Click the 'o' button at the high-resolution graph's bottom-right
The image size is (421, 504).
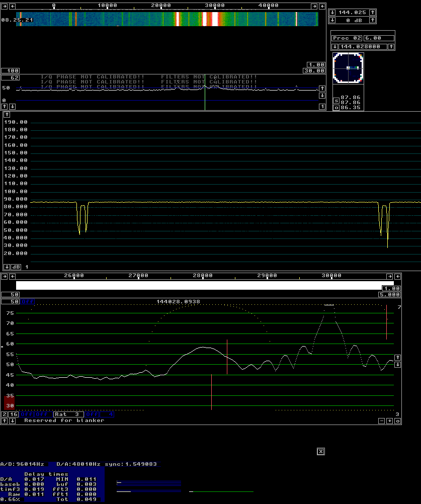point(397,421)
